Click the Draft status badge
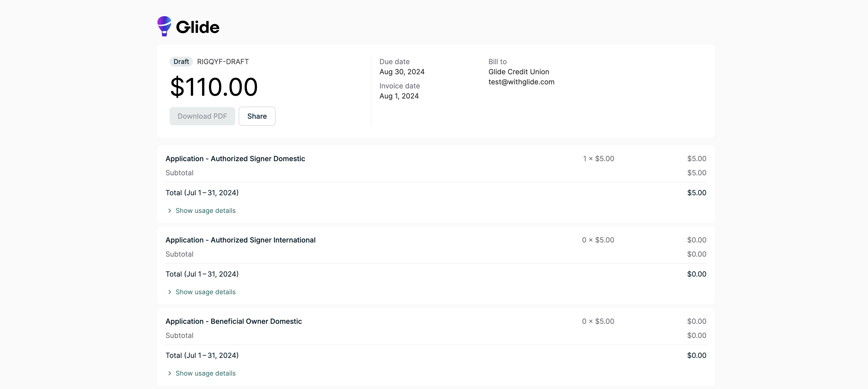The image size is (868, 389). [x=181, y=62]
